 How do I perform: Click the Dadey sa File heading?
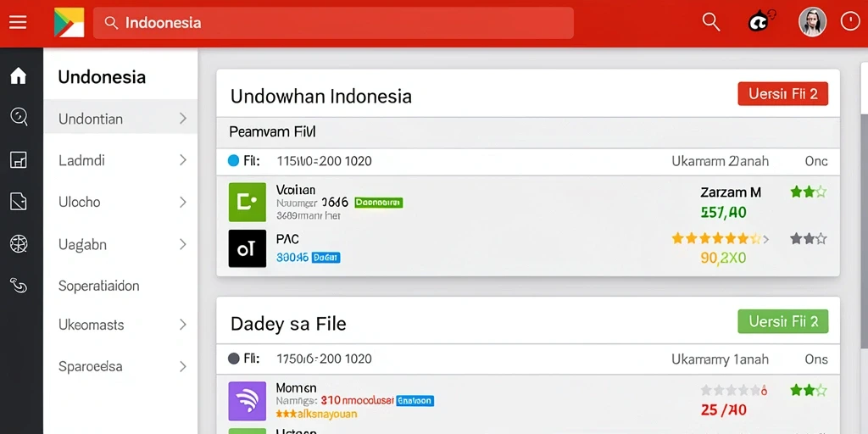pos(288,324)
